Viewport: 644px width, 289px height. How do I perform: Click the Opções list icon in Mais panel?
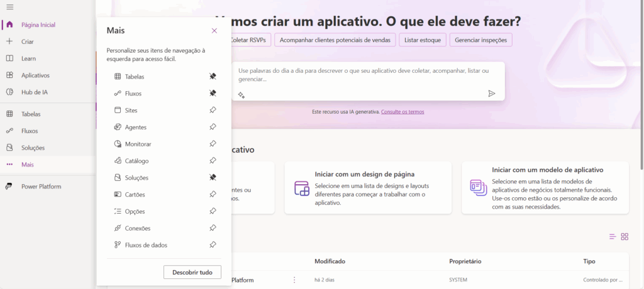pos(118,212)
